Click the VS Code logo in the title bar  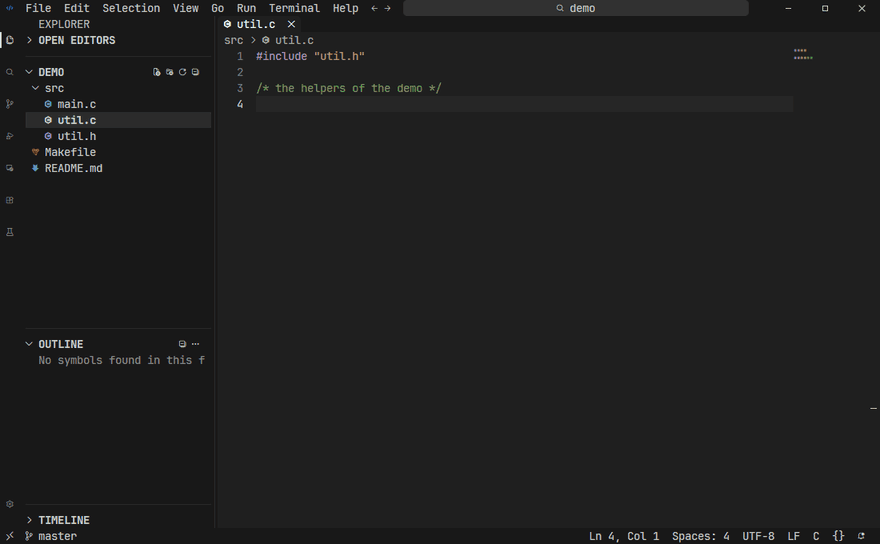10,8
